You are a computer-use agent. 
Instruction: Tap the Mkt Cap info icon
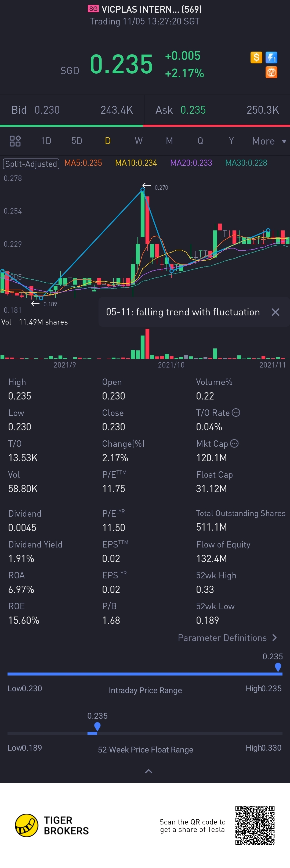point(234,444)
